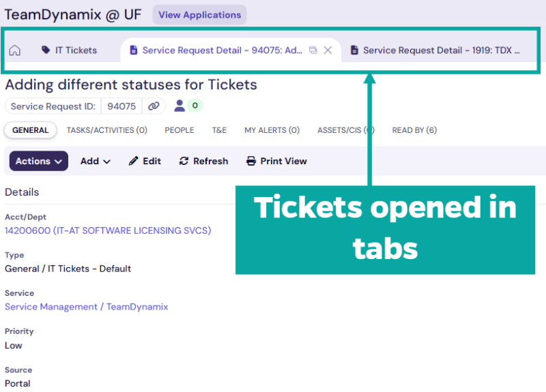
Task: Open the PEOPLE tab
Action: (179, 130)
